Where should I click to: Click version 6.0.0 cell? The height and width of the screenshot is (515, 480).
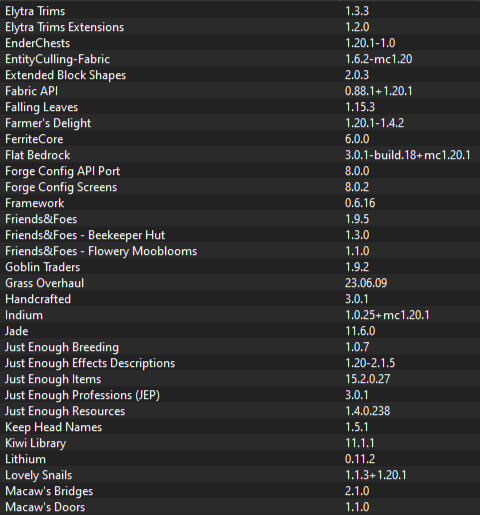pyautogui.click(x=357, y=139)
